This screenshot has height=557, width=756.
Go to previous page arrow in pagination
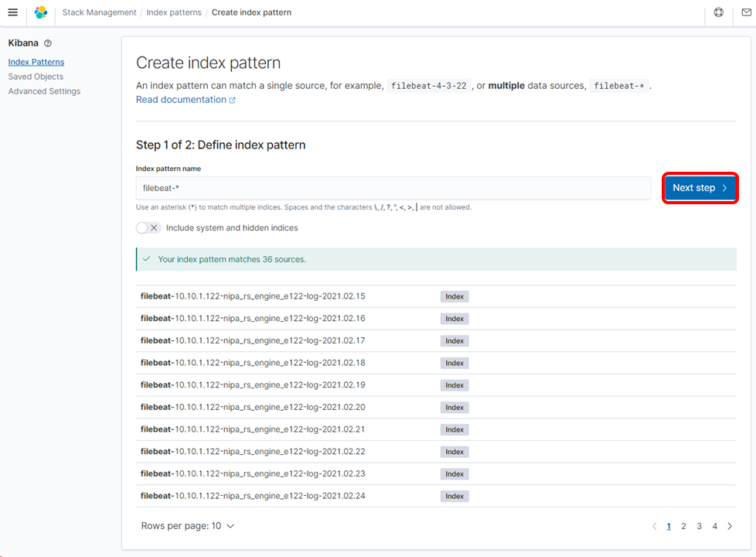point(654,526)
